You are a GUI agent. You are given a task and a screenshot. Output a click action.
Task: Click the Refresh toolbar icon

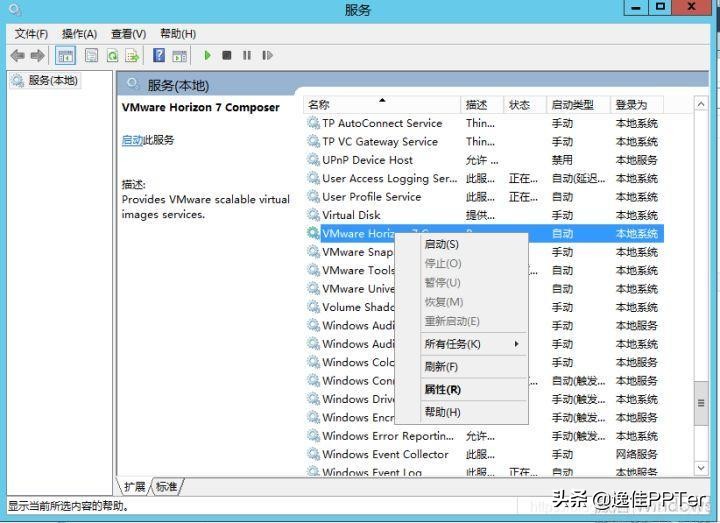[x=112, y=56]
